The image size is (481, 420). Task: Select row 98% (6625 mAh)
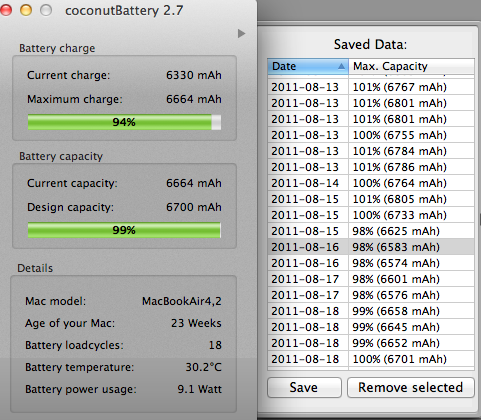[x=371, y=231]
